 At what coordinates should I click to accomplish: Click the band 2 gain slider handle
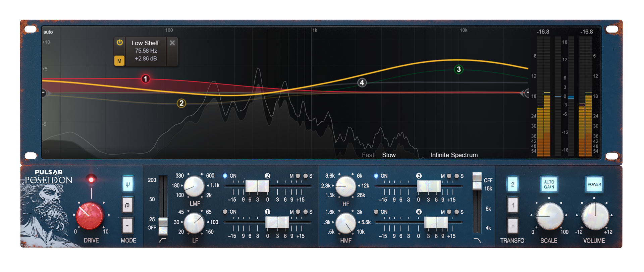tap(257, 186)
